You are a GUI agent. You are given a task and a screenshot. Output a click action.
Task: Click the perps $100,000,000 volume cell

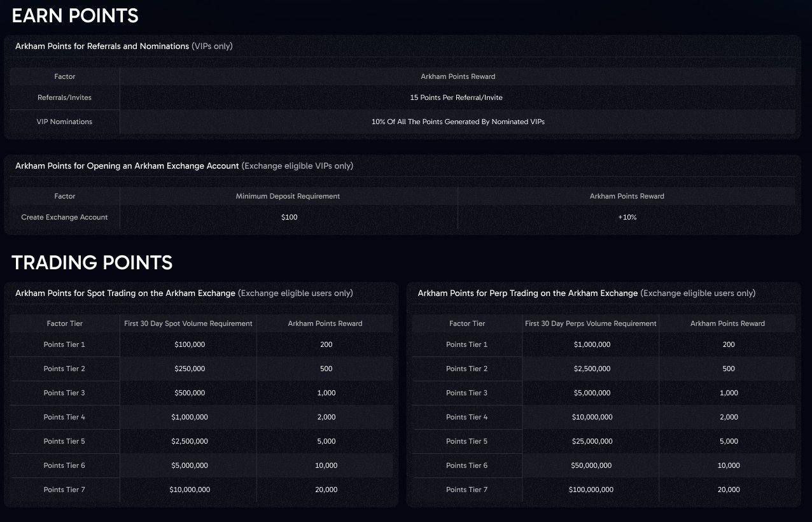coord(591,490)
